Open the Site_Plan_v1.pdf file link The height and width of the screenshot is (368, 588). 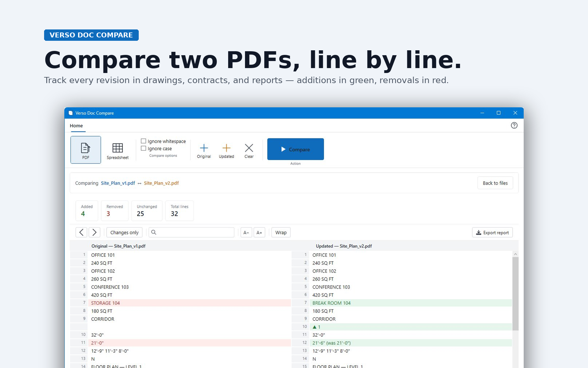(118, 183)
